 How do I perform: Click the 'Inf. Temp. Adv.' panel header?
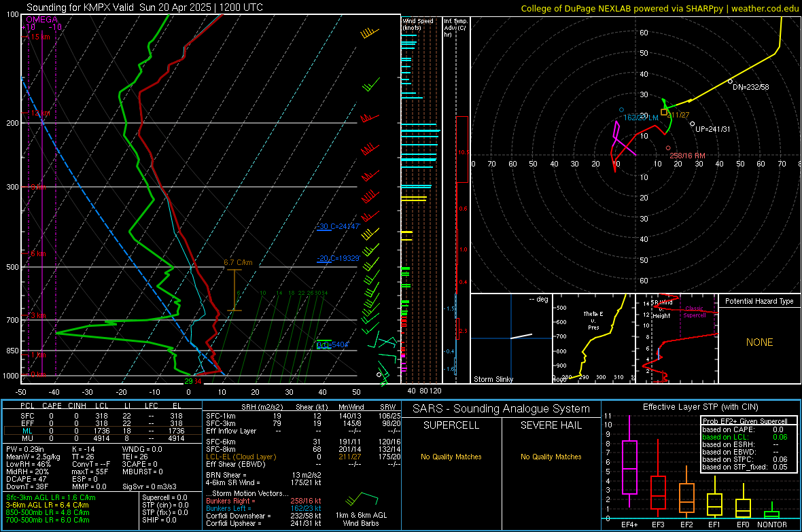pyautogui.click(x=455, y=28)
